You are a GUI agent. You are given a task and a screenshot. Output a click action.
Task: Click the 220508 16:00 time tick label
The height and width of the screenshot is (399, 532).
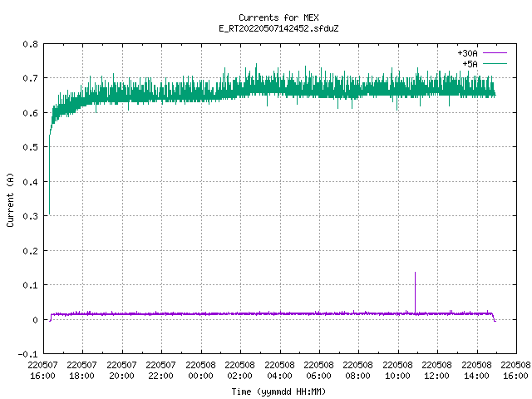[515, 370]
